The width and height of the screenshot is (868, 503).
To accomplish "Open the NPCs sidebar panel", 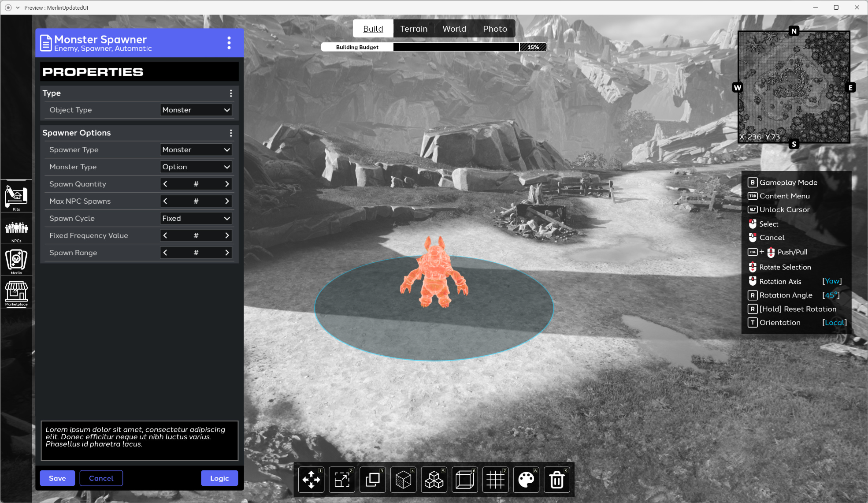I will point(16,229).
